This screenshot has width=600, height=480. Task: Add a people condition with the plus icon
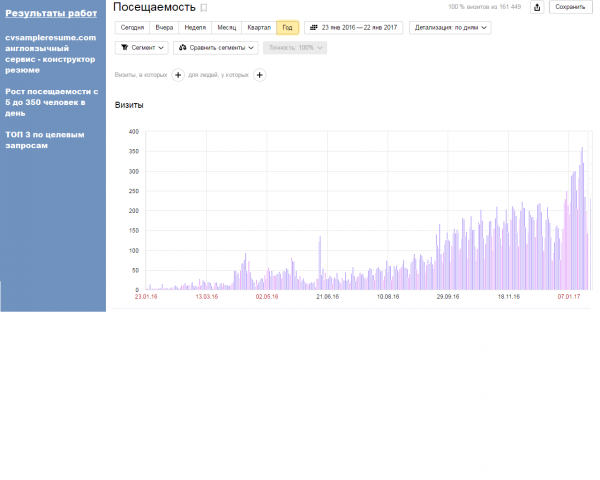pos(259,75)
